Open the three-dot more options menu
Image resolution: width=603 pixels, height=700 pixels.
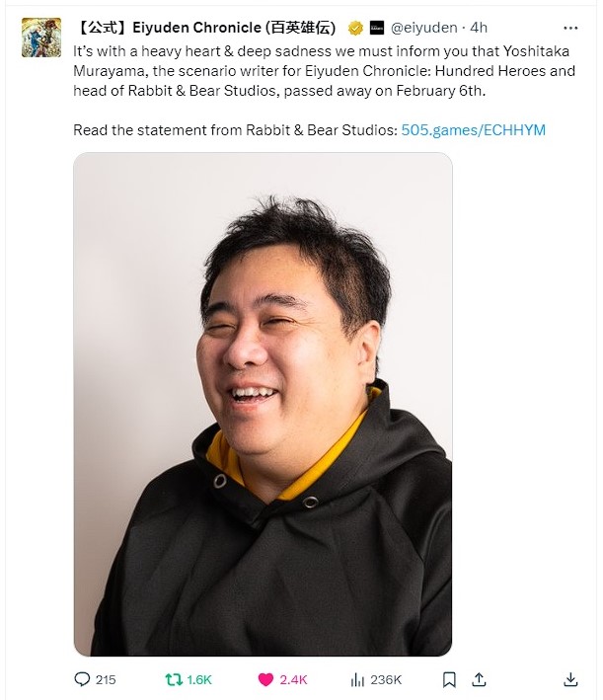[x=570, y=28]
